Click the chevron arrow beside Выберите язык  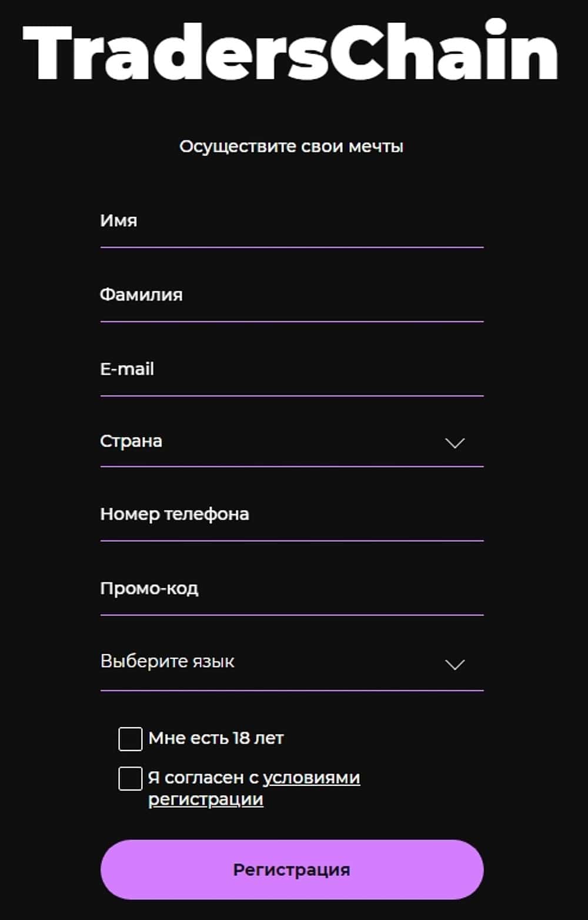[455, 665]
